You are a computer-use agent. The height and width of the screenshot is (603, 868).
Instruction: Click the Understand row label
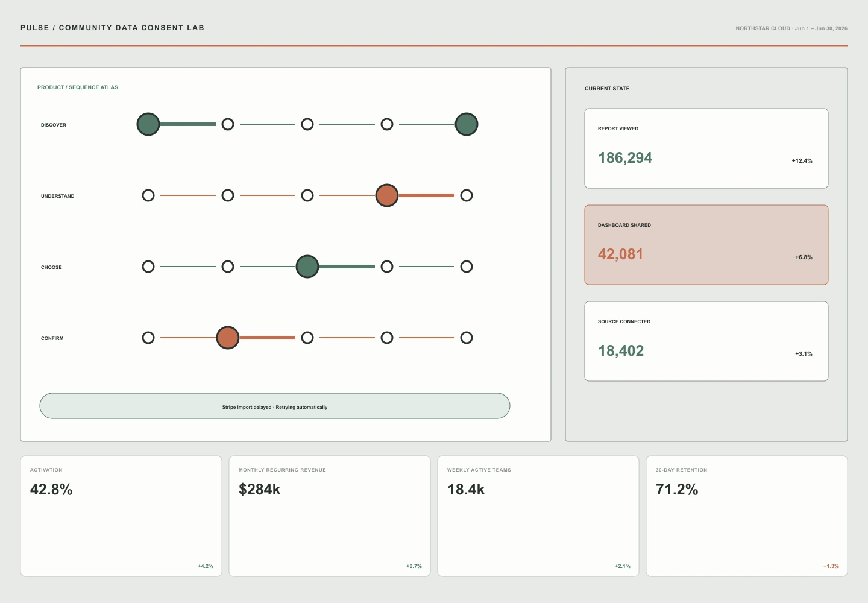[58, 196]
